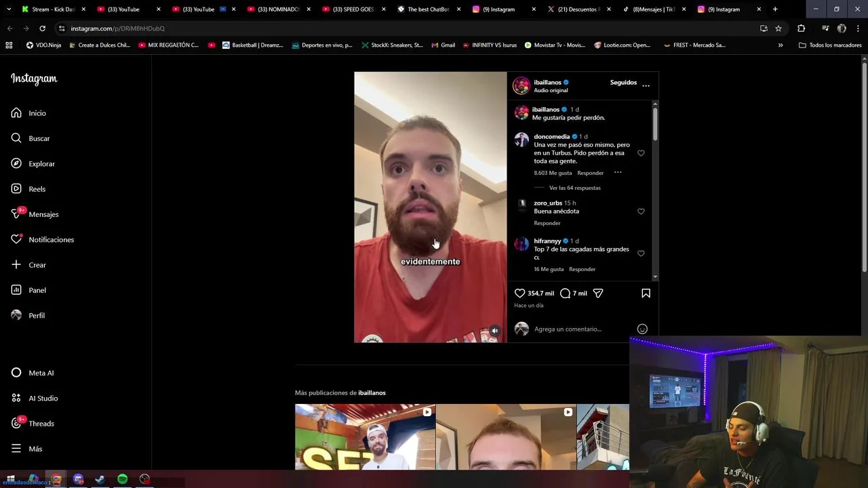This screenshot has width=868, height=488.
Task: Open first thumbnail under Más publicaciones
Action: [x=365, y=436]
